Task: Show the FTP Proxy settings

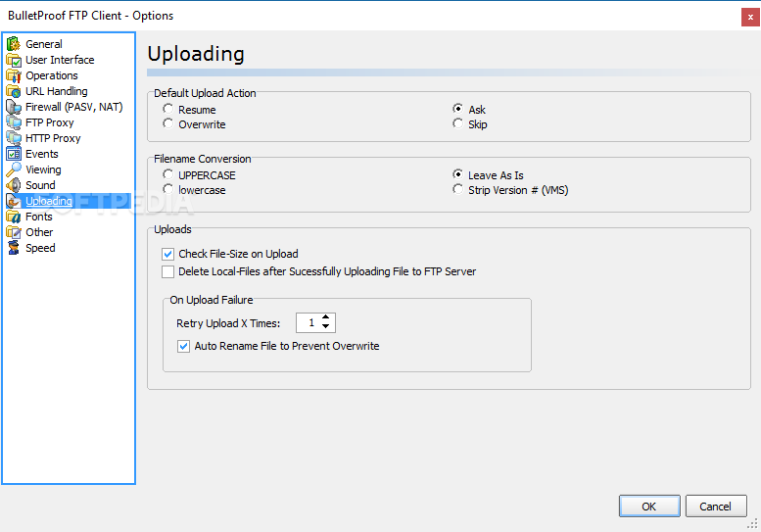Action: 50,122
